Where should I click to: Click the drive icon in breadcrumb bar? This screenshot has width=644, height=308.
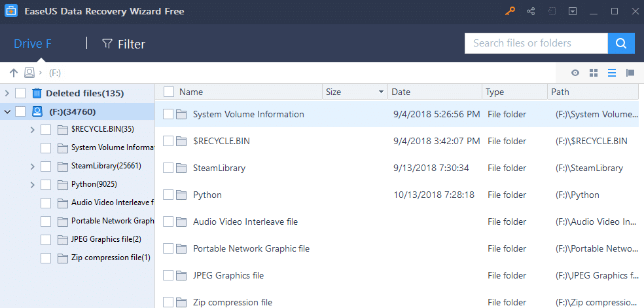click(29, 73)
